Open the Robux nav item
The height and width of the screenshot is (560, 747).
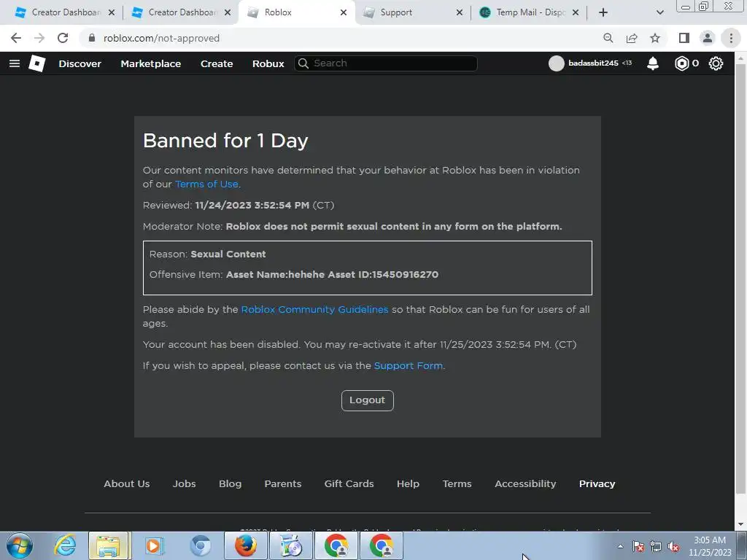tap(268, 63)
